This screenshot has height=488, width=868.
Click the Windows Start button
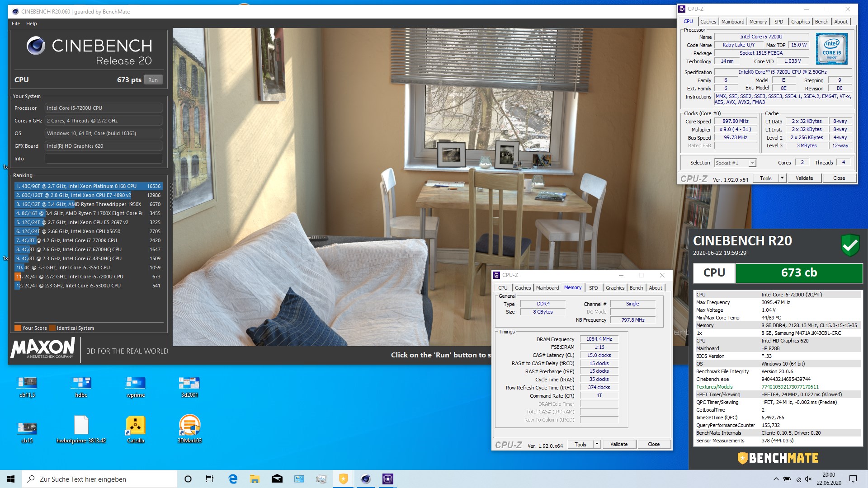point(11,479)
